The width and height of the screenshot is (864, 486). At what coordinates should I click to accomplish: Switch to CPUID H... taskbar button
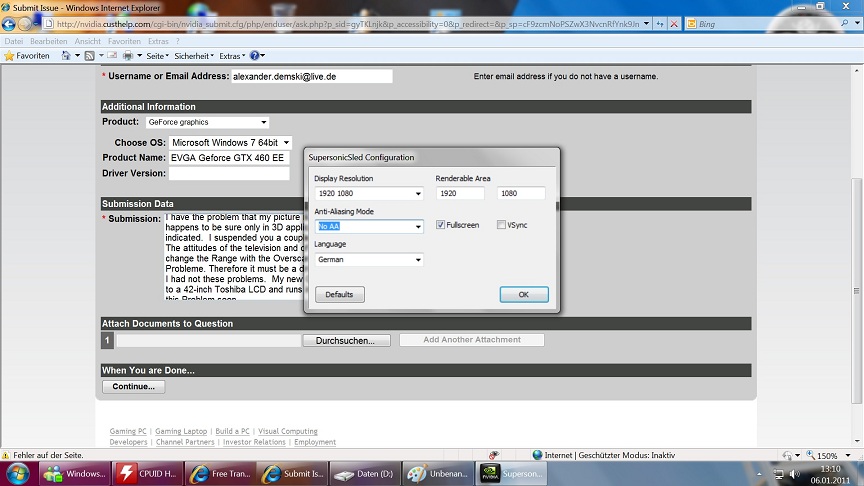click(x=148, y=474)
